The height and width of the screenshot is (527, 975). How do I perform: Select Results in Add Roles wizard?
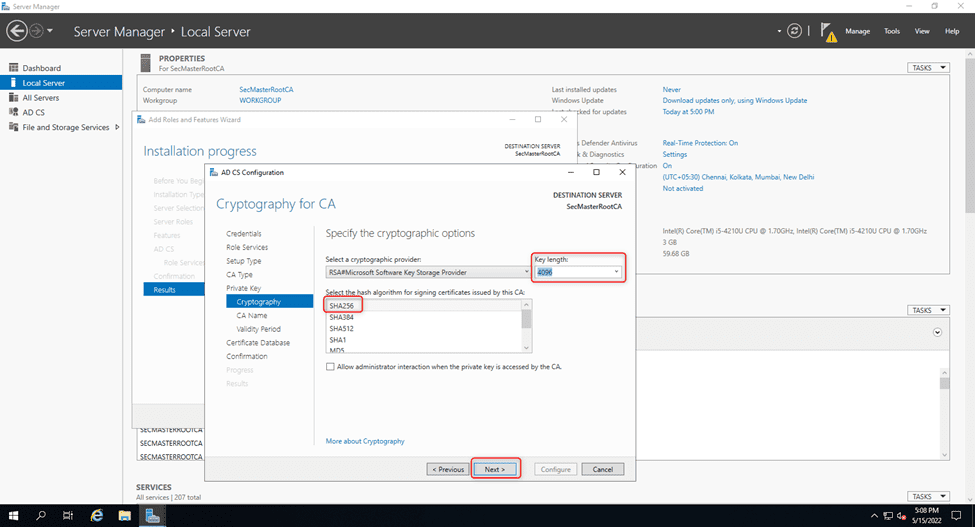pos(174,290)
